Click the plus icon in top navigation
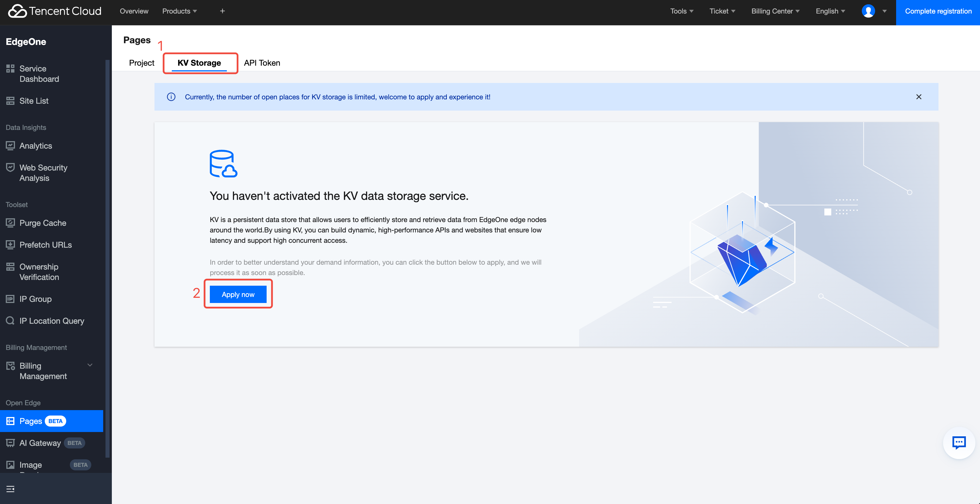The height and width of the screenshot is (504, 980). click(x=223, y=11)
